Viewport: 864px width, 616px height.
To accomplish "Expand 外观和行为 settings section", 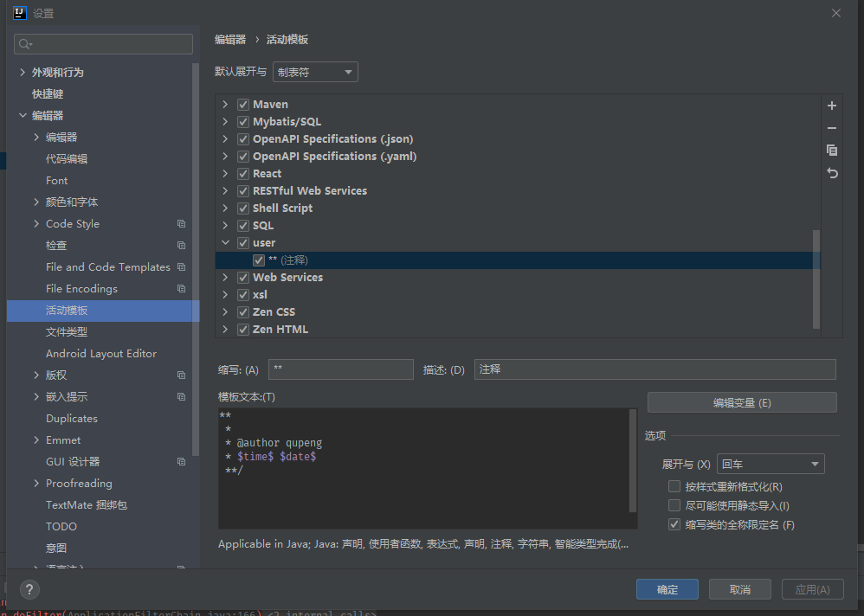I will point(23,72).
